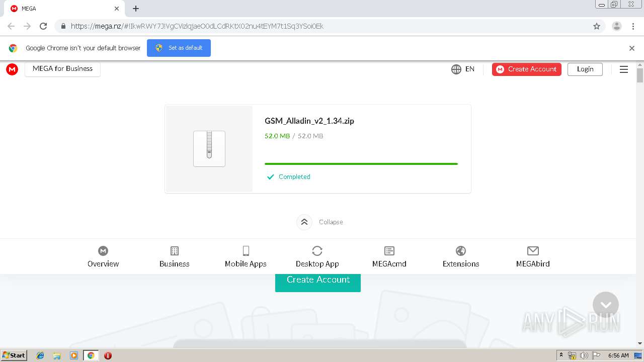Open the Extensions tab
644x362 pixels.
click(461, 257)
